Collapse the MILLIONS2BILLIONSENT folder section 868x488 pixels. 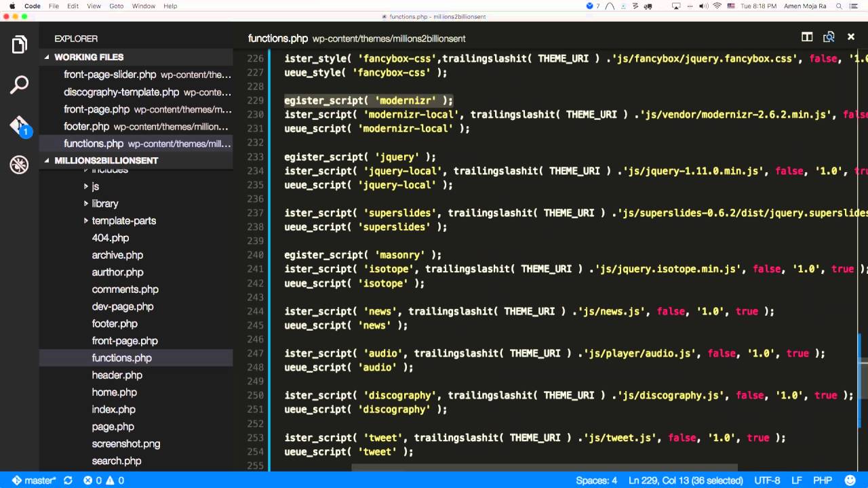[x=136, y=161]
